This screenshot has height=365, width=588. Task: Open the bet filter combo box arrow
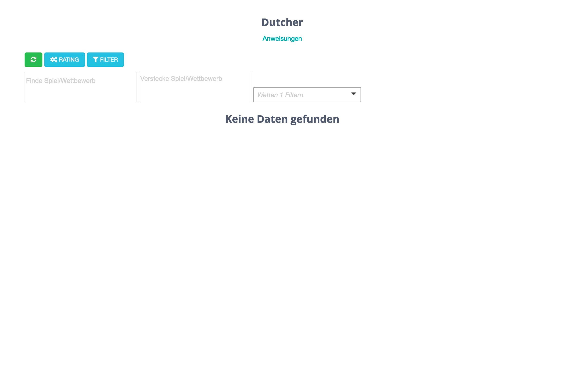pos(353,94)
